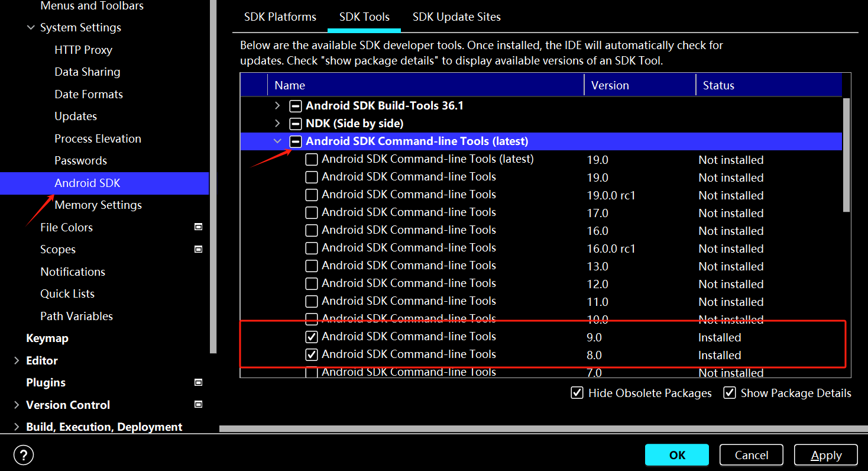Image resolution: width=868 pixels, height=471 pixels.
Task: Select Android SDK in settings tree
Action: pyautogui.click(x=105, y=183)
